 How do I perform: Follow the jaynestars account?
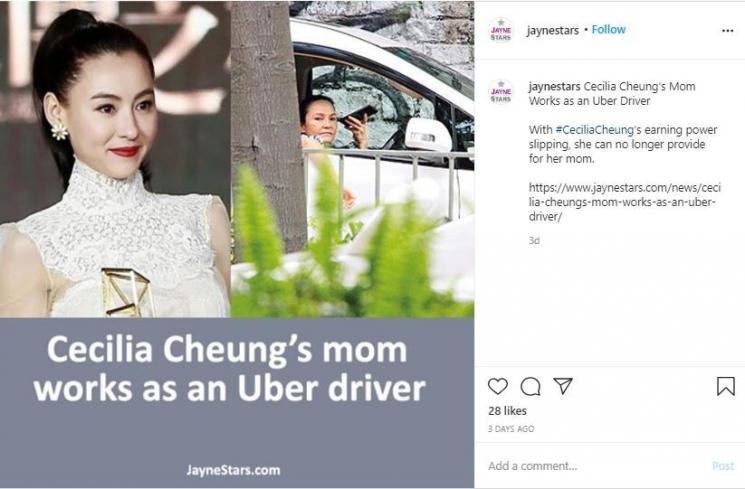click(608, 29)
